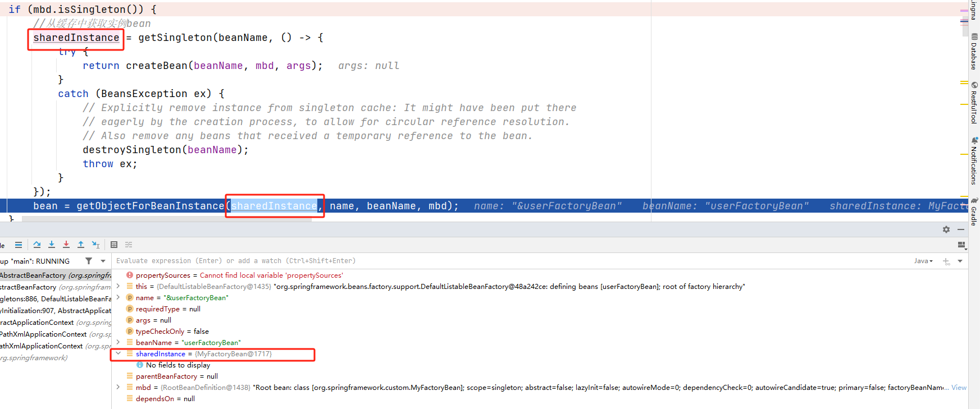Screen dimensions: 980x409
Task: Click the destroySingleton method call
Action: coord(132,150)
